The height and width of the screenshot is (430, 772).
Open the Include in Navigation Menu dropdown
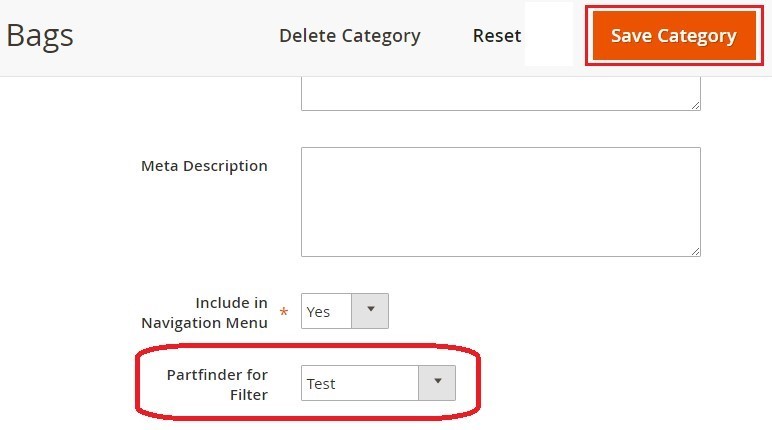(344, 311)
